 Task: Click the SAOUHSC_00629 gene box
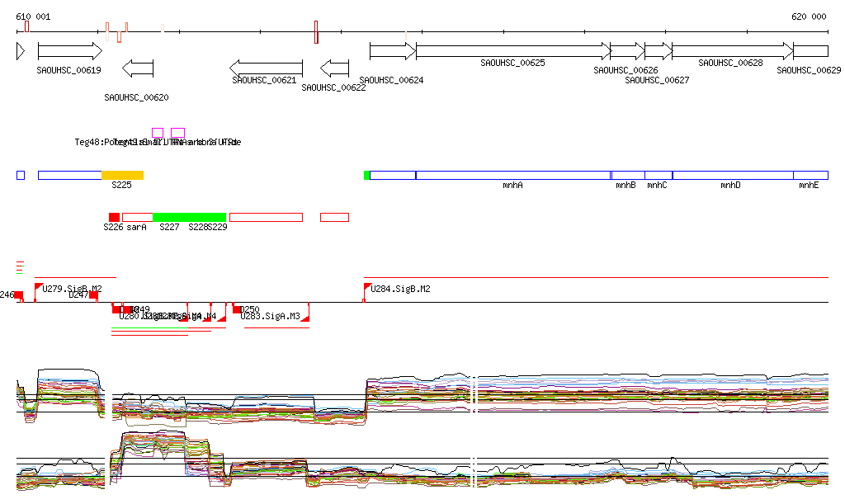coord(811,51)
